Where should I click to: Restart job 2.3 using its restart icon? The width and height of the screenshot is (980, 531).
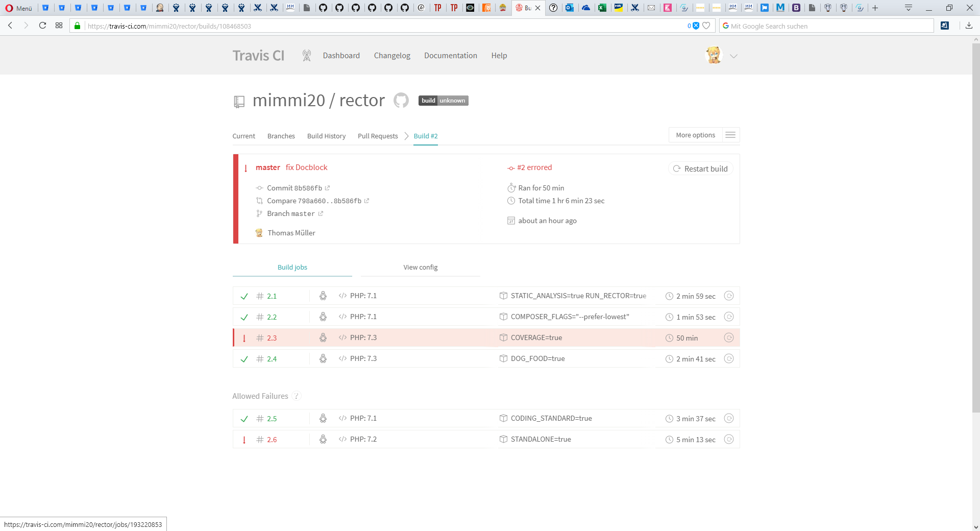tap(729, 337)
